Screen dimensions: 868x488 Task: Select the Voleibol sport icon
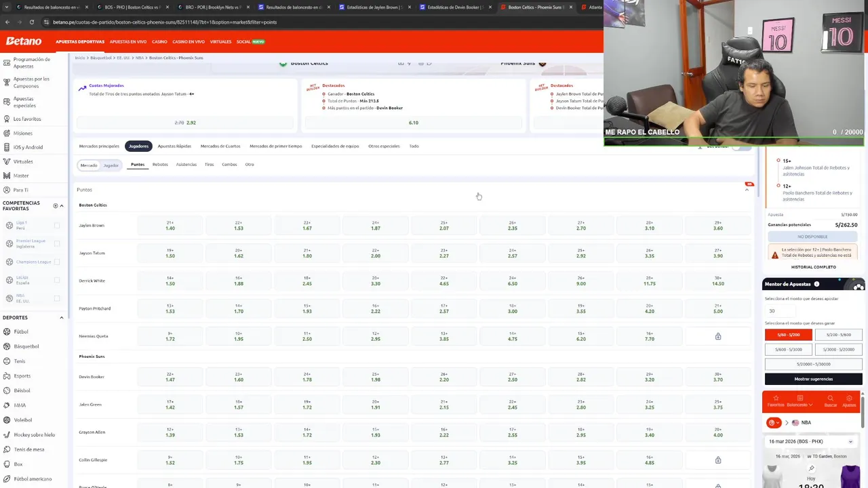6,420
